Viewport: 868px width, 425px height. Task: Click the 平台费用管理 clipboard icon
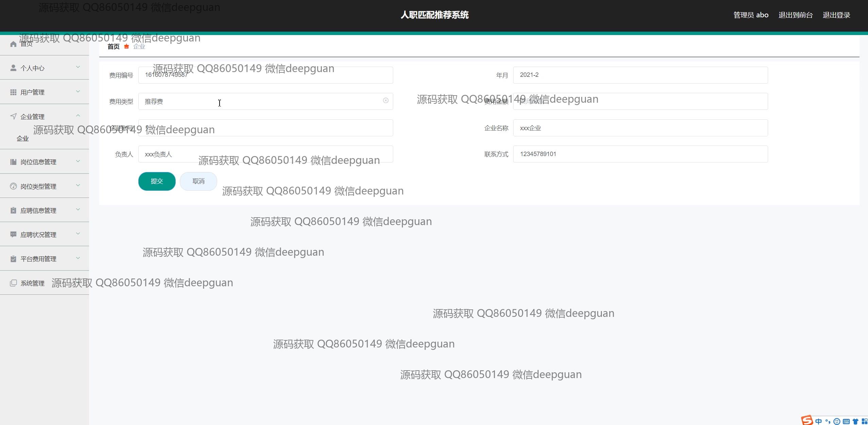[x=13, y=259]
